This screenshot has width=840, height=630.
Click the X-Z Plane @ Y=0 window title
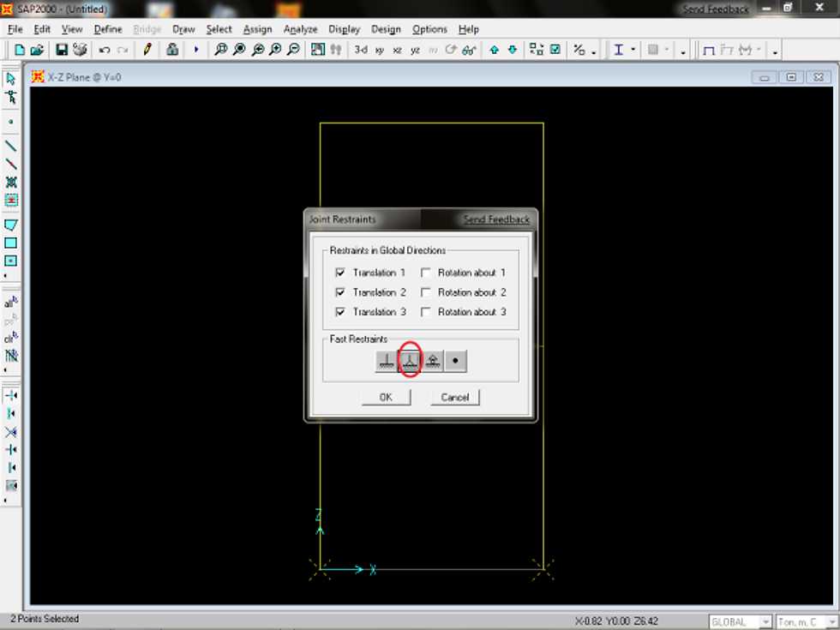(84, 77)
